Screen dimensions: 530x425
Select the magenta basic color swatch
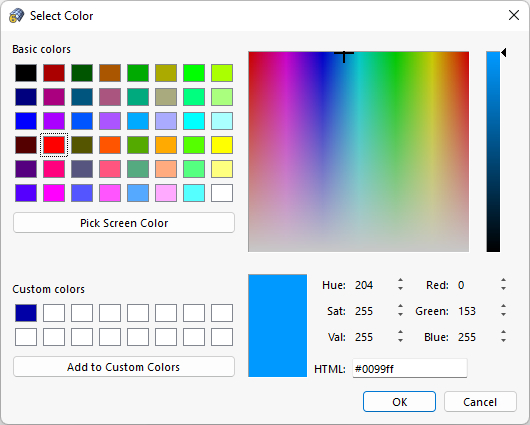54,193
